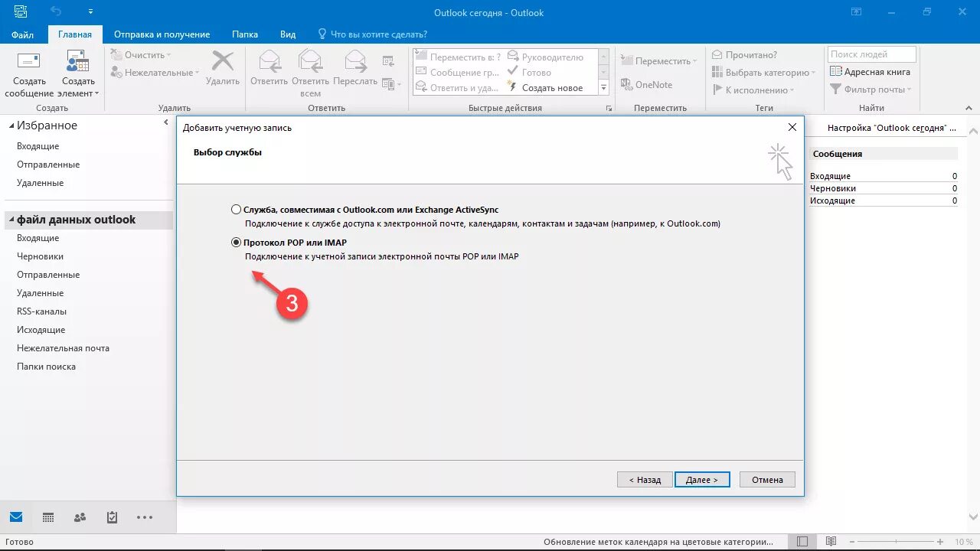This screenshot has width=980, height=551.
Task: Open the Mail view in navigation bar
Action: click(x=16, y=517)
